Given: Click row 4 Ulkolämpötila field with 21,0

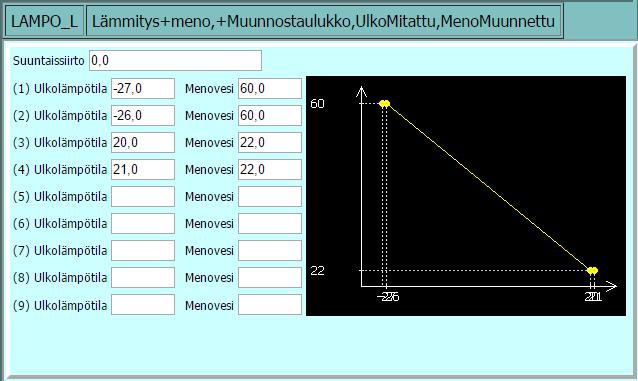Looking at the screenshot, I should tap(143, 169).
